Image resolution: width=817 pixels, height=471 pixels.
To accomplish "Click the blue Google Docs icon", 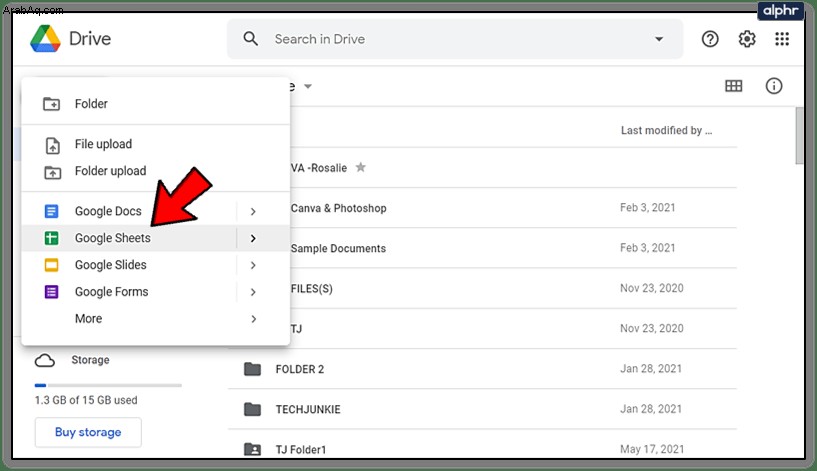I will coord(51,211).
